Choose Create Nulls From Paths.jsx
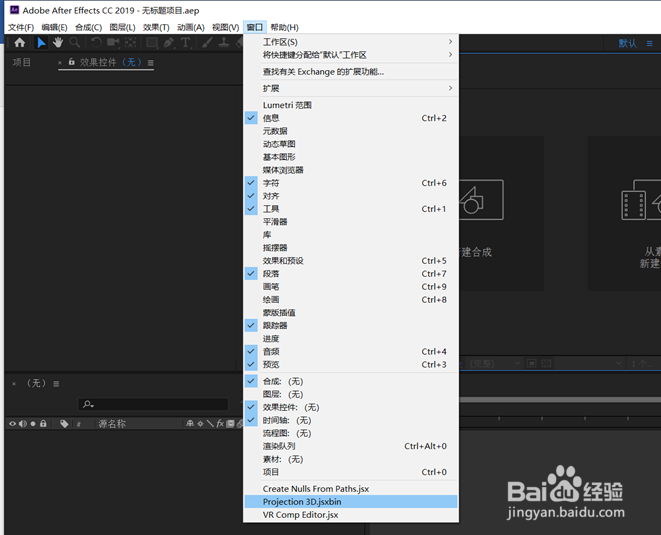661x535 pixels. pos(350,489)
